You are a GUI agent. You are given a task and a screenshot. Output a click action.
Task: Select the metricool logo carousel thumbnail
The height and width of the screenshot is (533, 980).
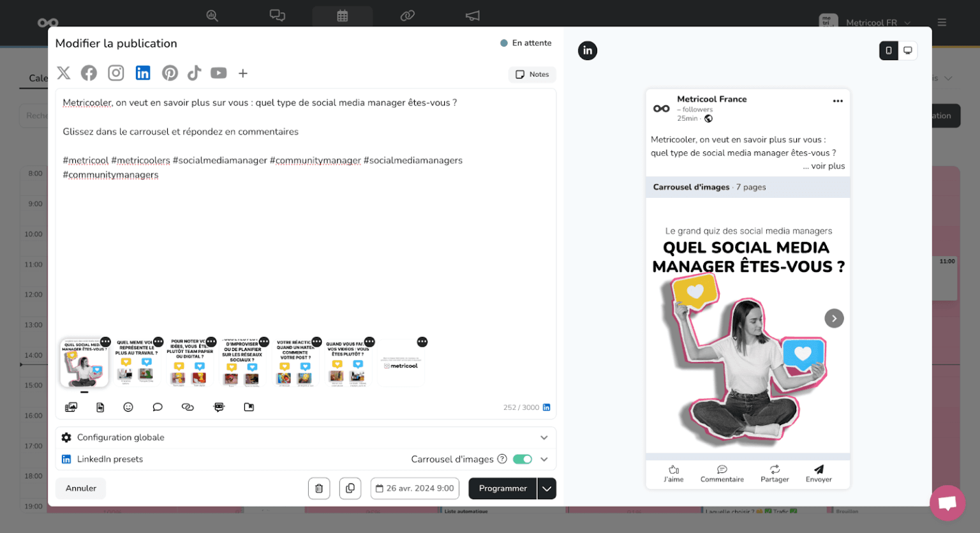pyautogui.click(x=401, y=362)
